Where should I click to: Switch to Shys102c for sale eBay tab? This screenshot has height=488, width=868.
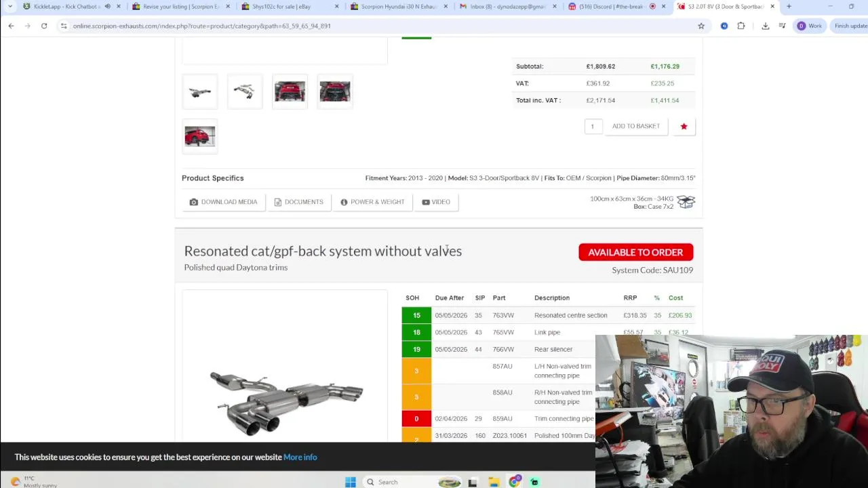[x=281, y=7]
